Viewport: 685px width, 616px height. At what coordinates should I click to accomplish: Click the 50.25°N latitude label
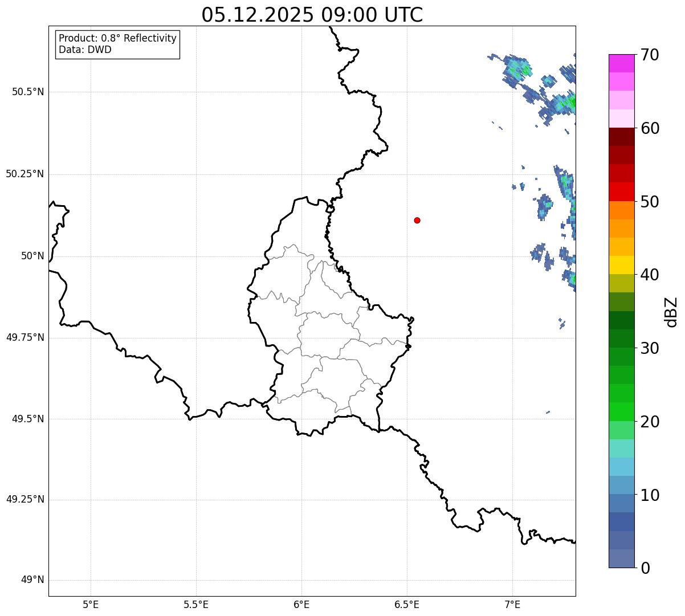tap(25, 174)
